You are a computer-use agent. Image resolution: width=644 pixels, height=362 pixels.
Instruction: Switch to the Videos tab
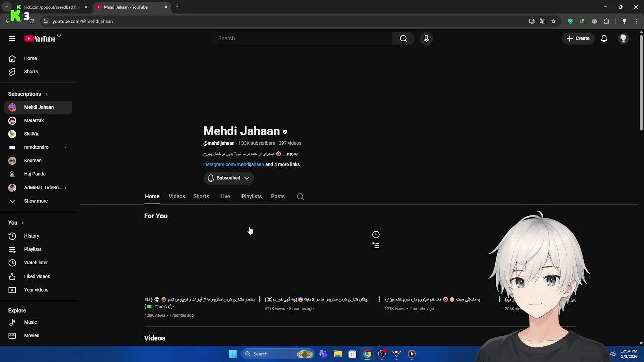tap(177, 197)
